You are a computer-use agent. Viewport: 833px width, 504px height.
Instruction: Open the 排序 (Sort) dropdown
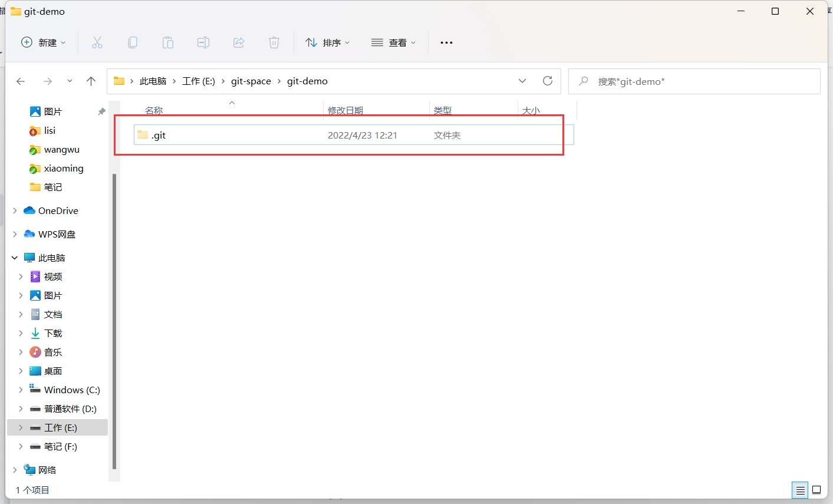327,42
